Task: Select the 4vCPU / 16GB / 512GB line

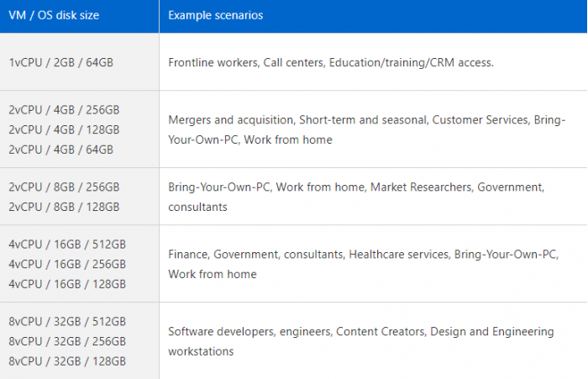Action: (x=67, y=244)
